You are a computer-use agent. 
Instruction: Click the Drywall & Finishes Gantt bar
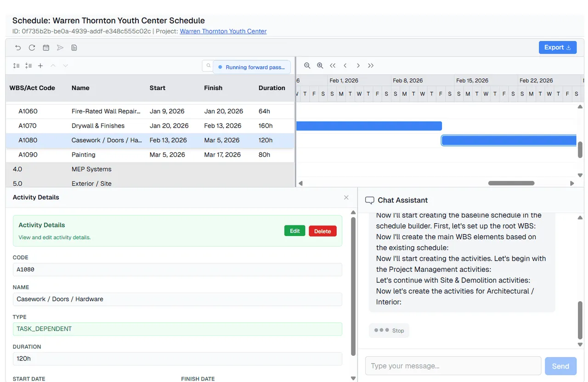pos(369,126)
